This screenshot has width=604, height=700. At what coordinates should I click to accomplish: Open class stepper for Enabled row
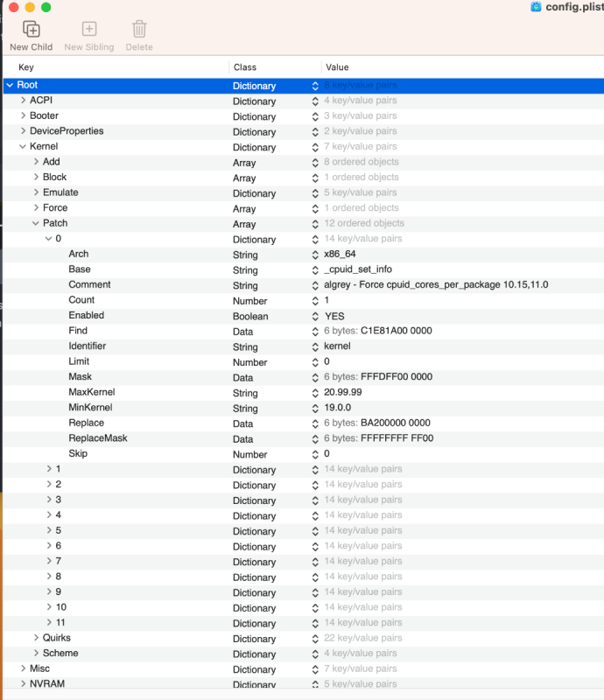315,316
